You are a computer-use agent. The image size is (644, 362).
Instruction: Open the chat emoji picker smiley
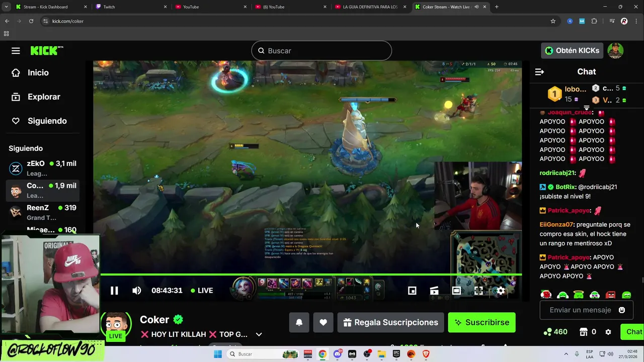(622, 310)
